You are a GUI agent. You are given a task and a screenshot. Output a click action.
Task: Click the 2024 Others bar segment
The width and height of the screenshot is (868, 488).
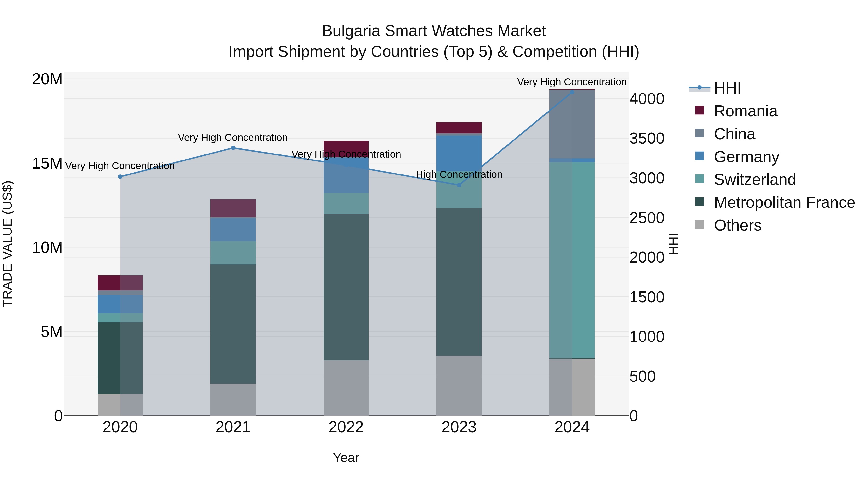[x=572, y=387]
